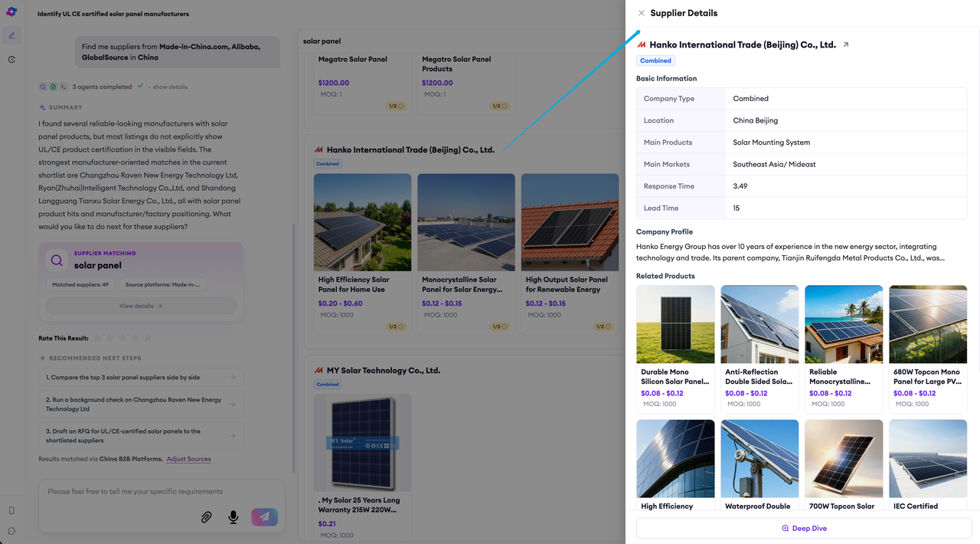Open the High Output Solar Panel for Renewable Energy image
This screenshot has height=544, width=980.
pos(570,222)
